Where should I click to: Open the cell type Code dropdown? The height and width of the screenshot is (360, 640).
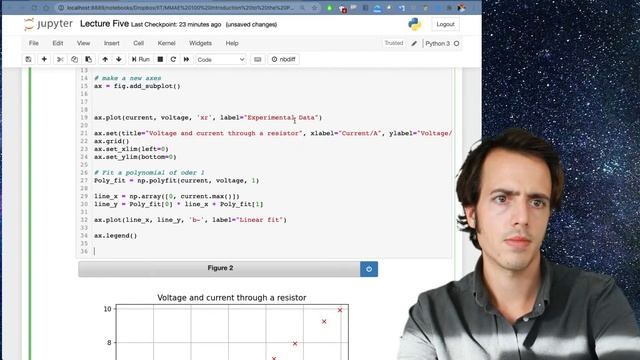pos(221,60)
